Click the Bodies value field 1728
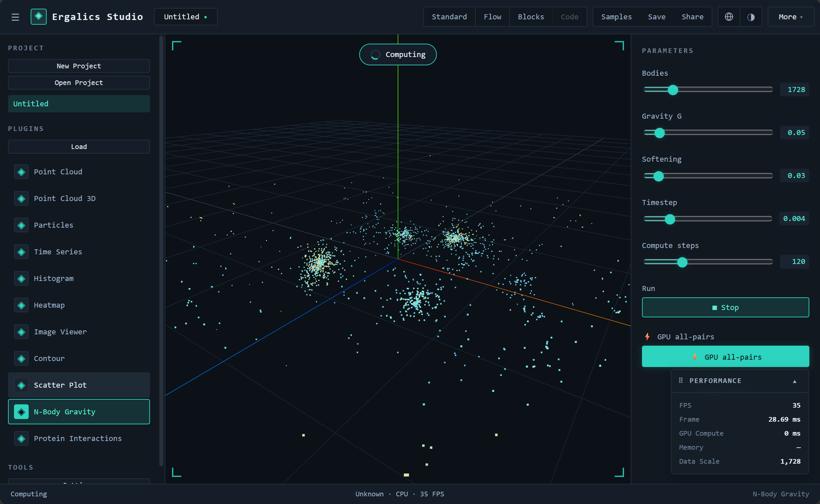This screenshot has height=504, width=820. 795,90
